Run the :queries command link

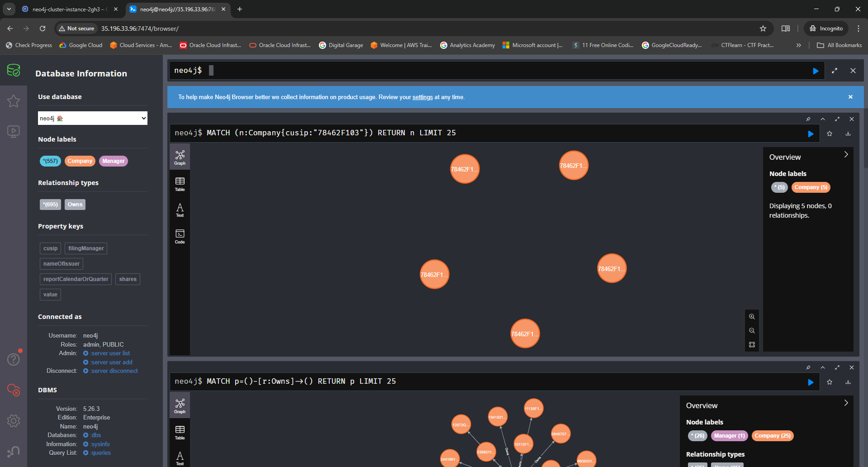click(x=97, y=453)
